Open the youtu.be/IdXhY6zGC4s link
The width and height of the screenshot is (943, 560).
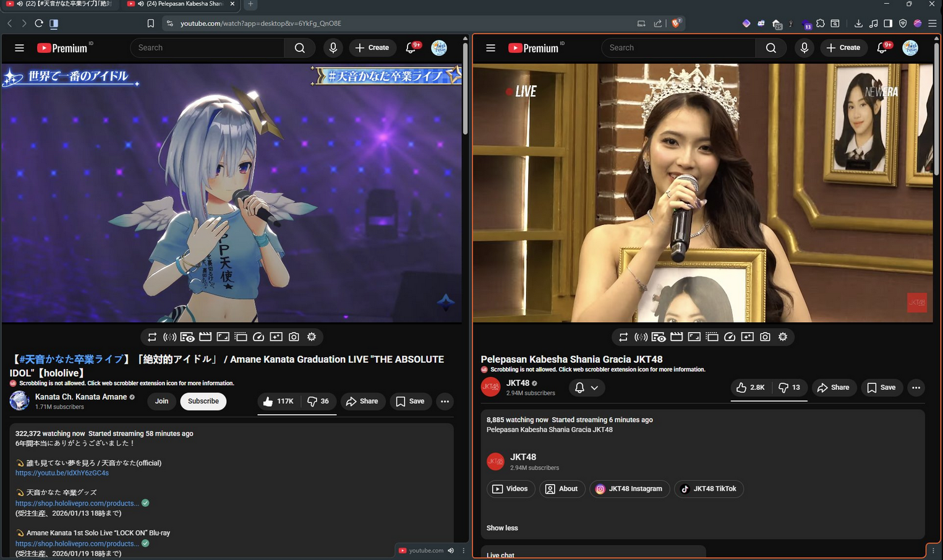pyautogui.click(x=62, y=473)
